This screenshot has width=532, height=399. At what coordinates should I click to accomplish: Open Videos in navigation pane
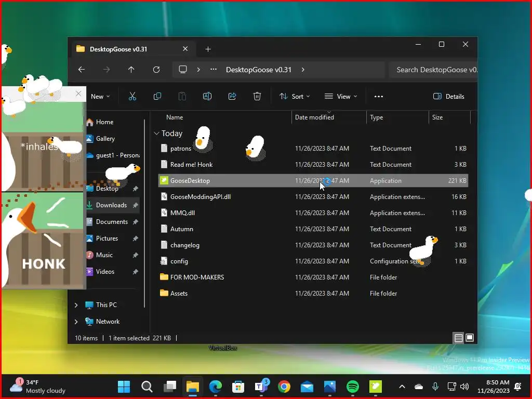pyautogui.click(x=105, y=271)
